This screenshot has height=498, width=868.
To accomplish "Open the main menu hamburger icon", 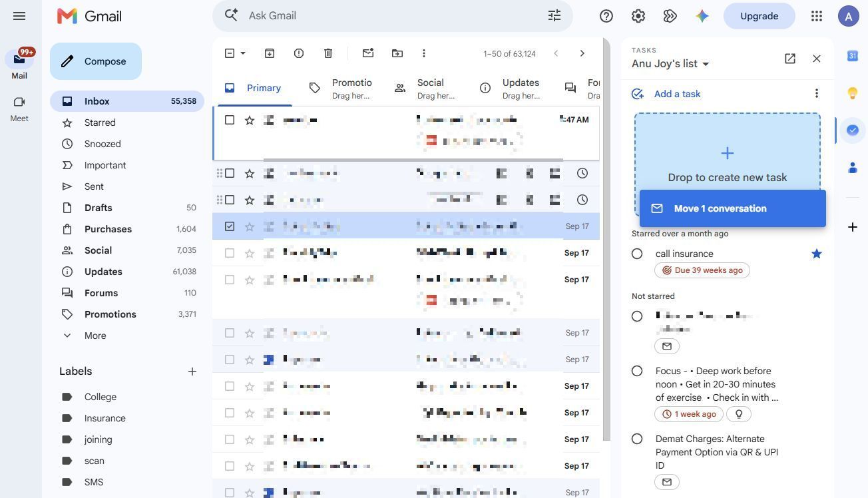I will point(19,16).
